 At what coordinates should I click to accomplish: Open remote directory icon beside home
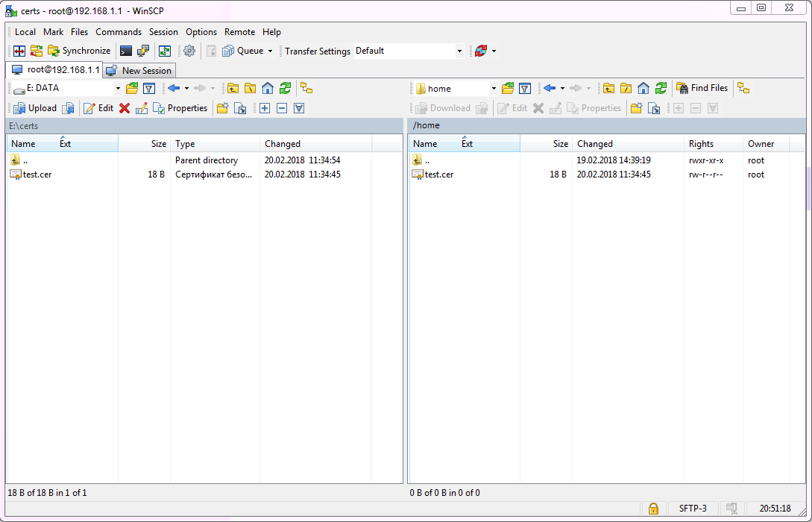pos(508,89)
